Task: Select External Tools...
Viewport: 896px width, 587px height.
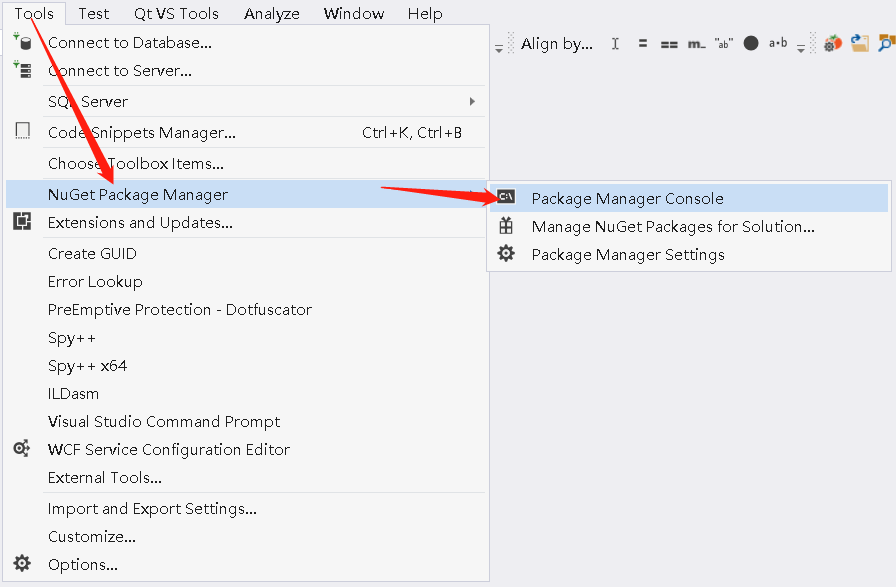Action: 246,477
